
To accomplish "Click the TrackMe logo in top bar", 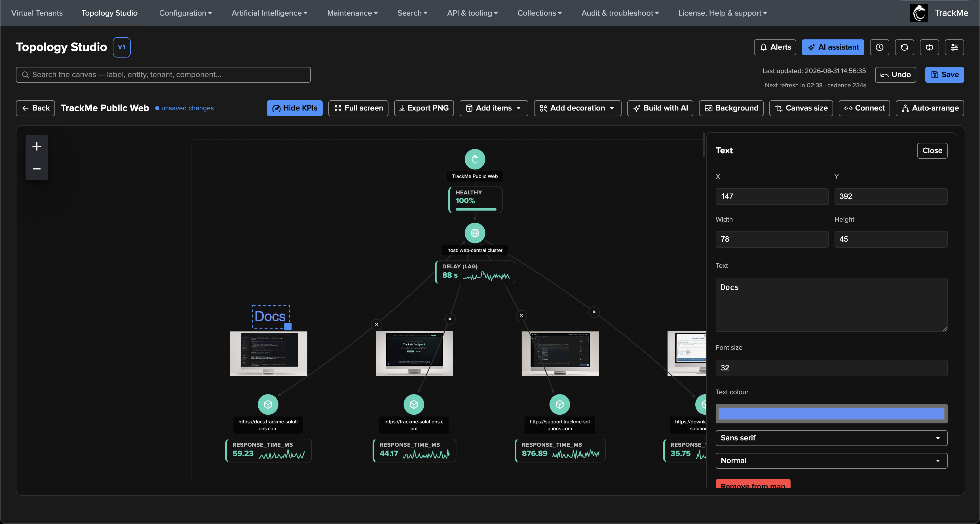I will [x=919, y=13].
